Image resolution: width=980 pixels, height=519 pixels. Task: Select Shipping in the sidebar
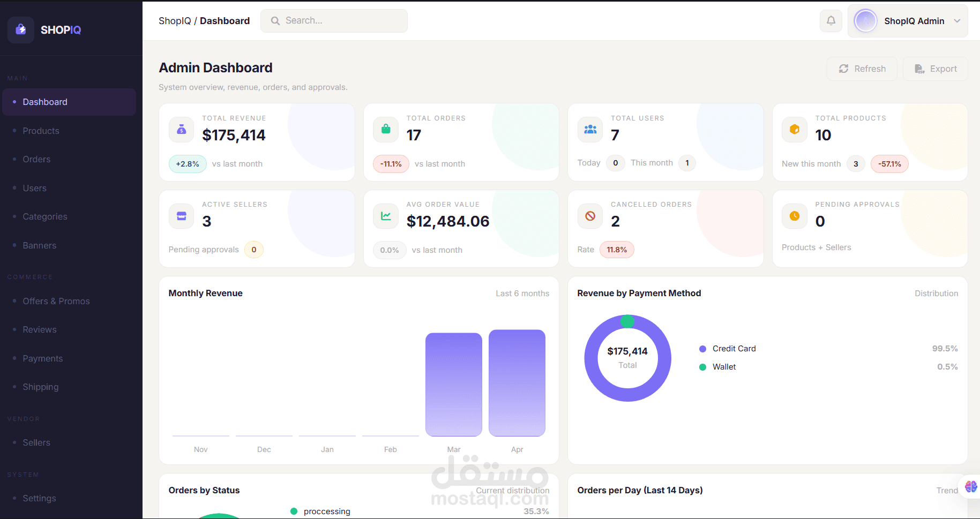[x=69, y=387]
